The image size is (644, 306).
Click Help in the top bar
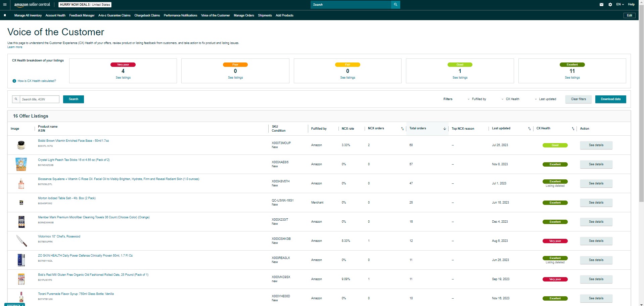[631, 4]
